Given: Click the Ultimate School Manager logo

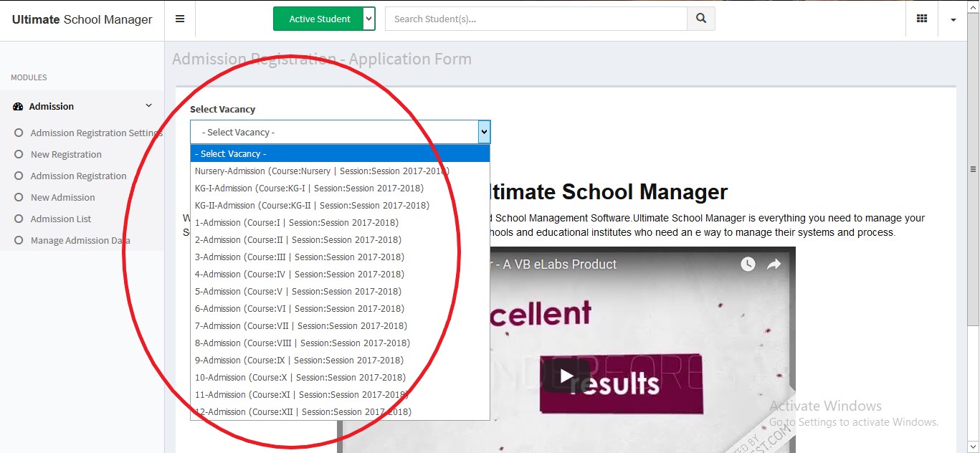Looking at the screenshot, I should coord(82,19).
